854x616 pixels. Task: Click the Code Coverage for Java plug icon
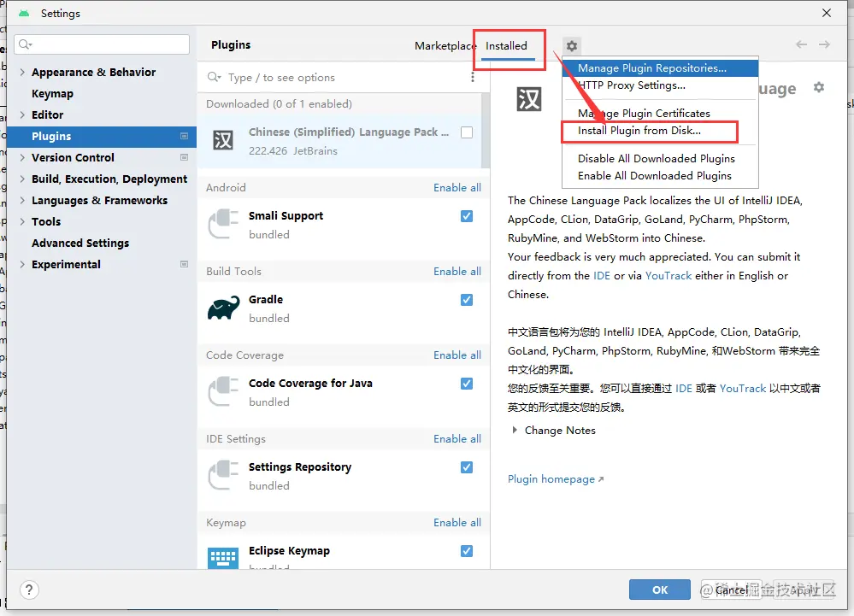pyautogui.click(x=223, y=392)
